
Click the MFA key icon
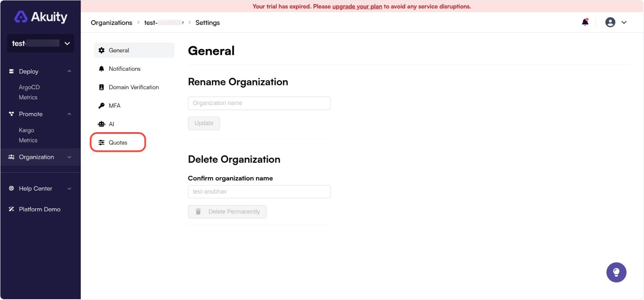click(x=101, y=106)
